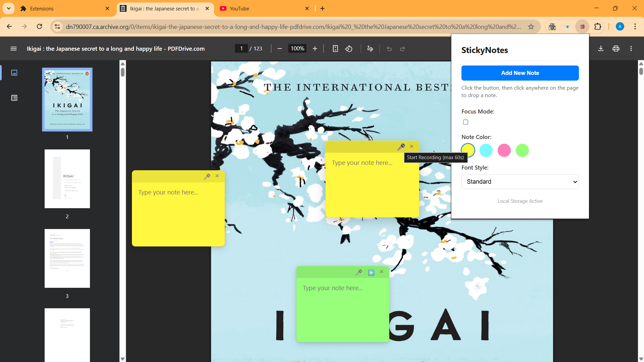Click the StickyNotes extension icon in toolbar
Image resolution: width=644 pixels, height=362 pixels.
[582, 27]
